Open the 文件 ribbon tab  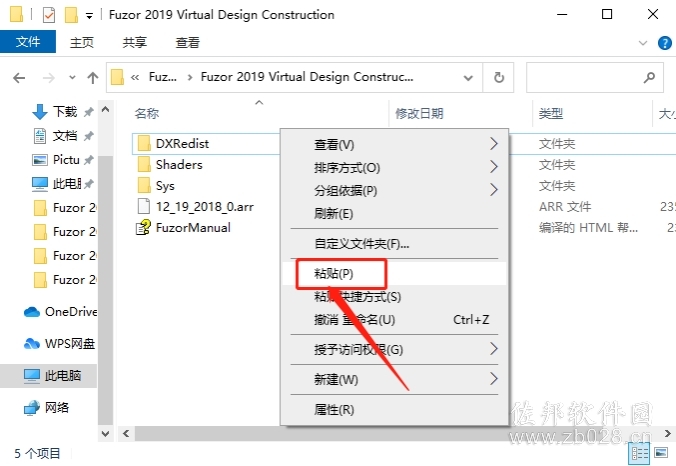28,42
